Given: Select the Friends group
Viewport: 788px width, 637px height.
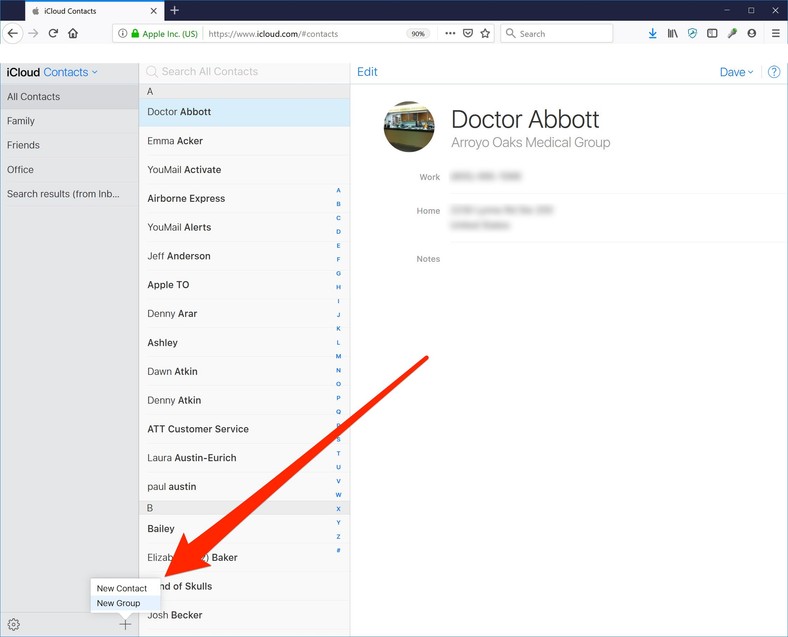Looking at the screenshot, I should tap(69, 145).
